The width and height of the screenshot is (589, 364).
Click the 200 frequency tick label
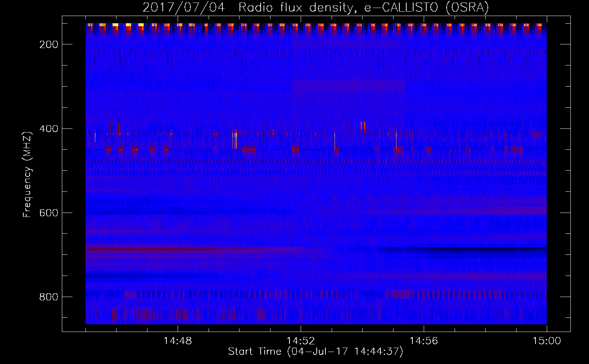(x=49, y=44)
